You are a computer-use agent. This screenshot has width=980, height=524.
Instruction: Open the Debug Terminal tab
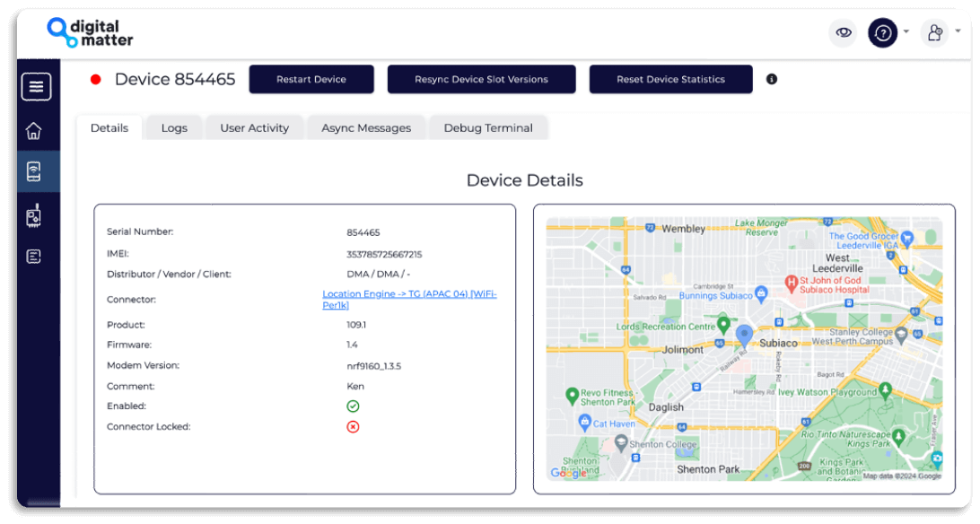point(488,127)
